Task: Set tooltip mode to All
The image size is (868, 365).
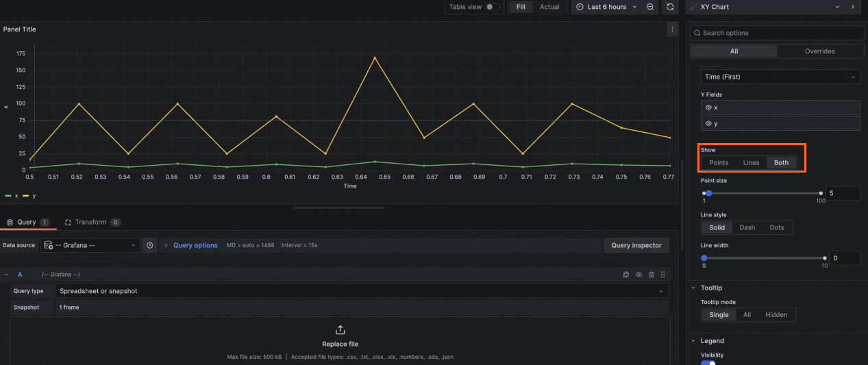Action: [747, 315]
